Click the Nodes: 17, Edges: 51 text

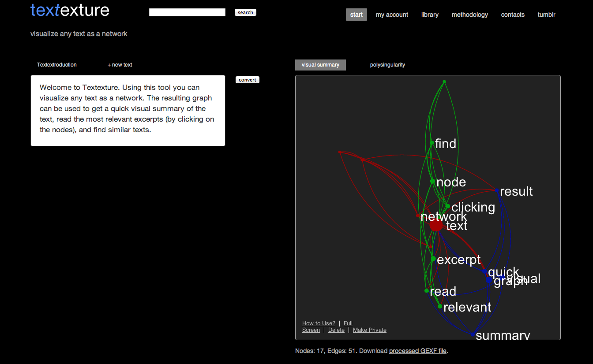point(326,351)
